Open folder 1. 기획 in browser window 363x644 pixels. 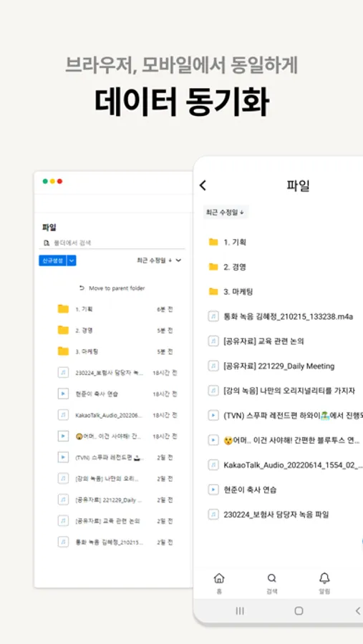(116, 309)
